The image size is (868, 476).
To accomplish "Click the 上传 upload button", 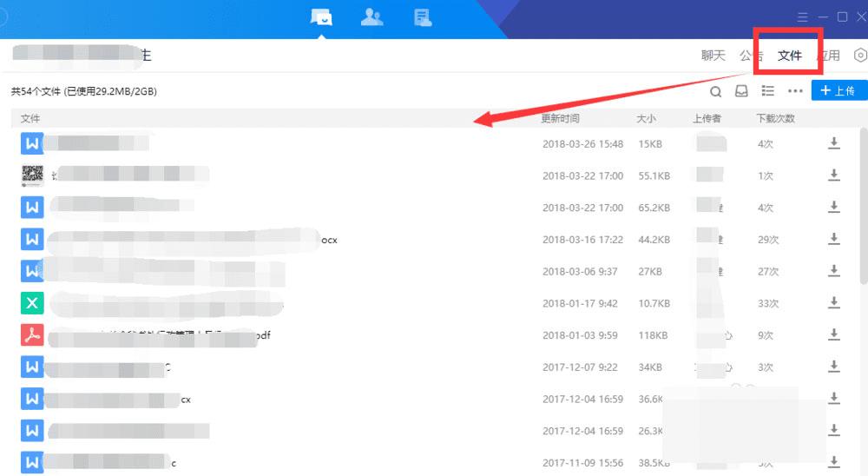I will coord(839,90).
